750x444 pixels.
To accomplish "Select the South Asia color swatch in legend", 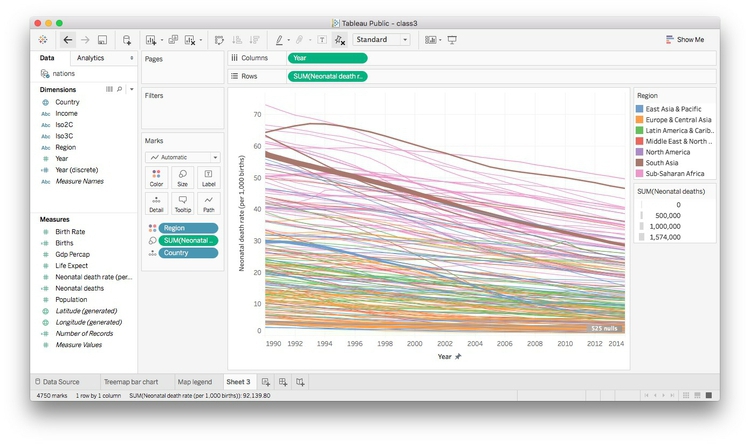I will [639, 163].
